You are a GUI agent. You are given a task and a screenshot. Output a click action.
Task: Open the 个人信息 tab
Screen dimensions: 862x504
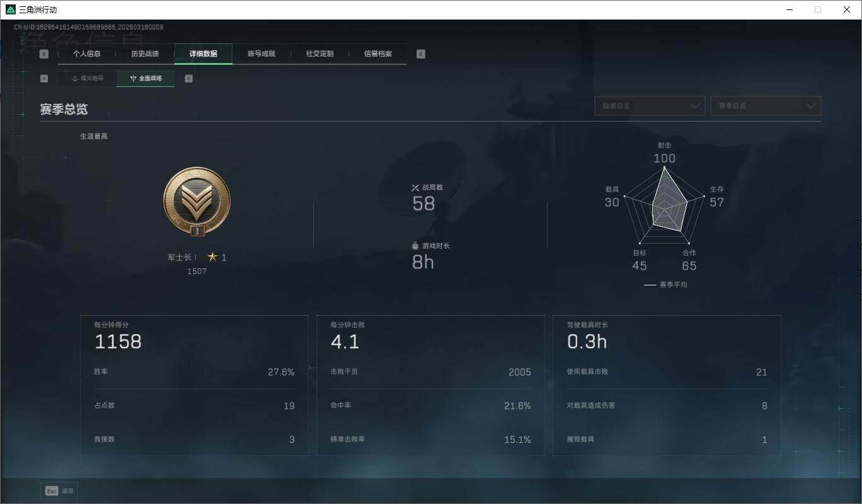coord(87,54)
